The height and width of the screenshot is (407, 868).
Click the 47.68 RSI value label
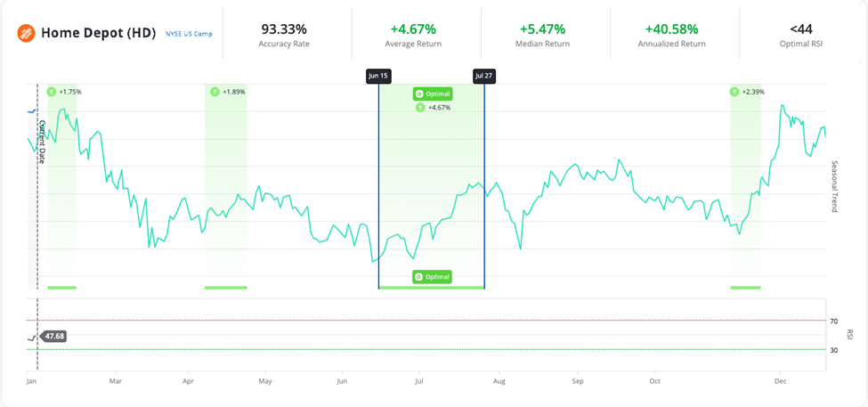point(53,337)
